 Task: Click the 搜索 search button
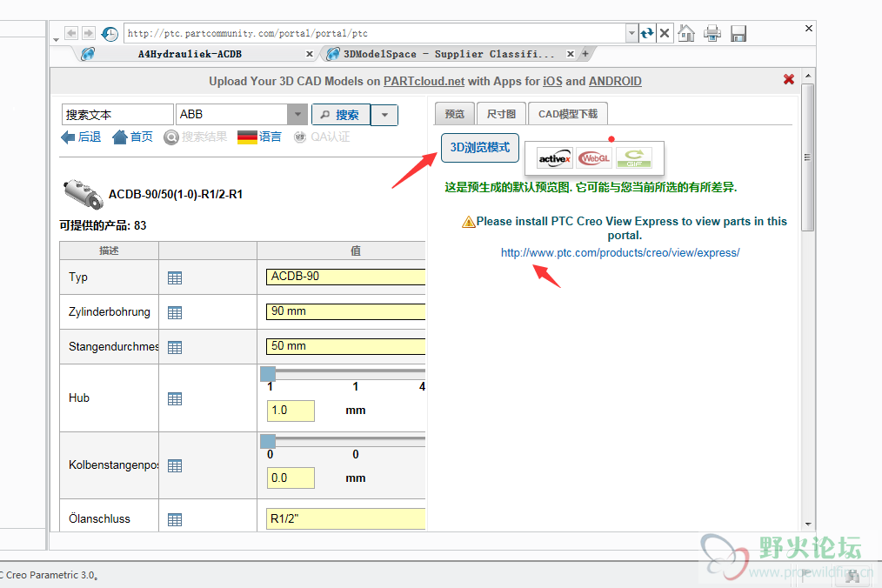click(x=341, y=115)
